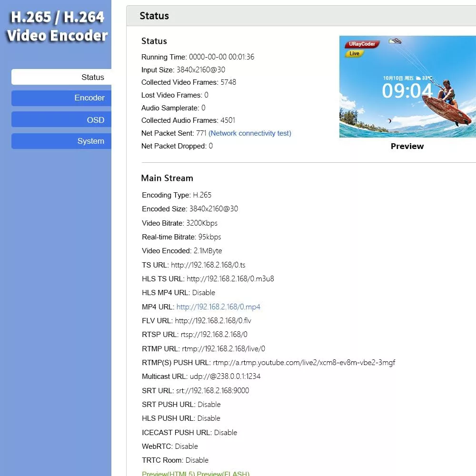Click the yellow Live badge in preview
The image size is (476, 476).
pyautogui.click(x=355, y=54)
